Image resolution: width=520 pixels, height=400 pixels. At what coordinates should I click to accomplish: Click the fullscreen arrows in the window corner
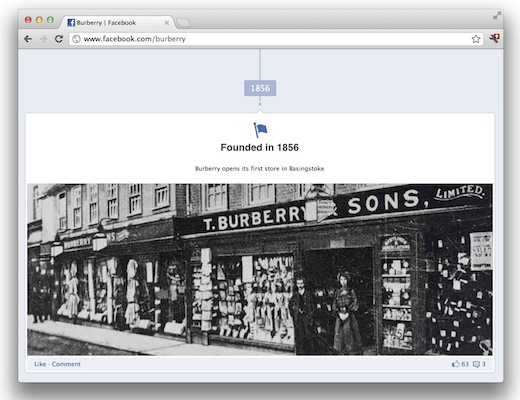coord(497,15)
